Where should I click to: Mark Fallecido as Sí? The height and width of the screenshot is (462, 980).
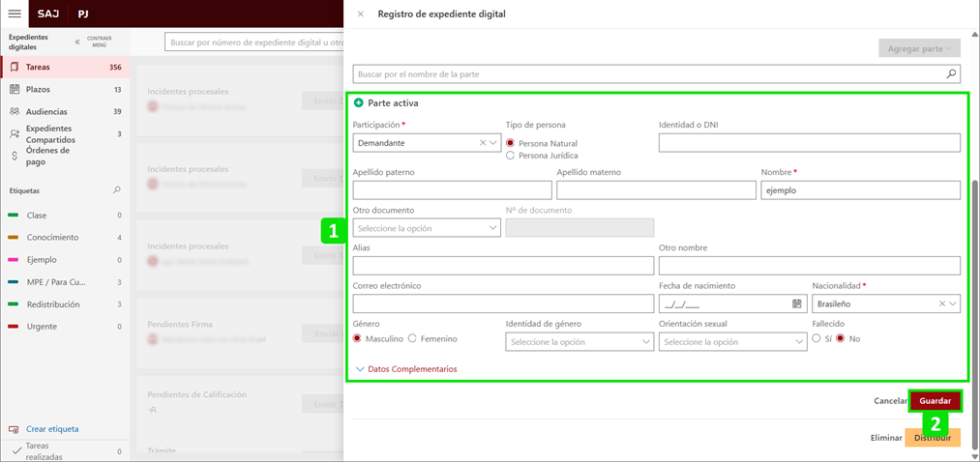click(x=817, y=339)
